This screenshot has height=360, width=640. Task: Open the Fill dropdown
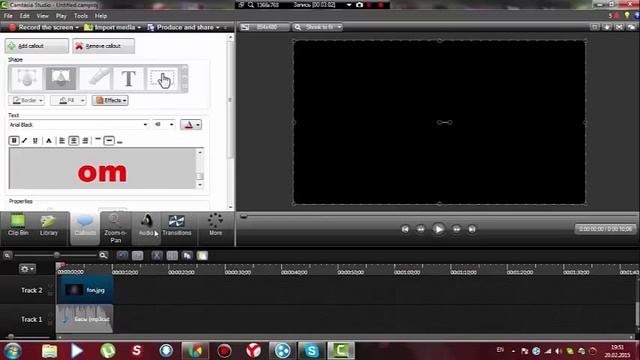pyautogui.click(x=68, y=100)
